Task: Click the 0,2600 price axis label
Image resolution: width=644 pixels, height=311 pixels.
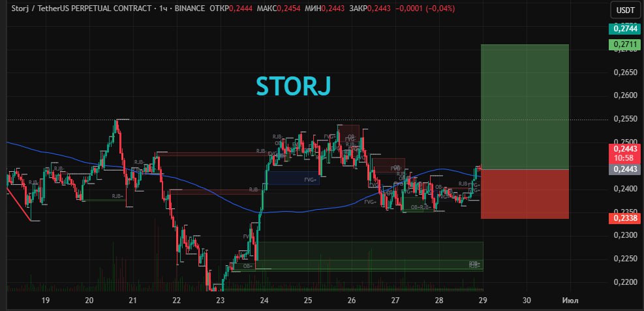Action: click(x=625, y=95)
